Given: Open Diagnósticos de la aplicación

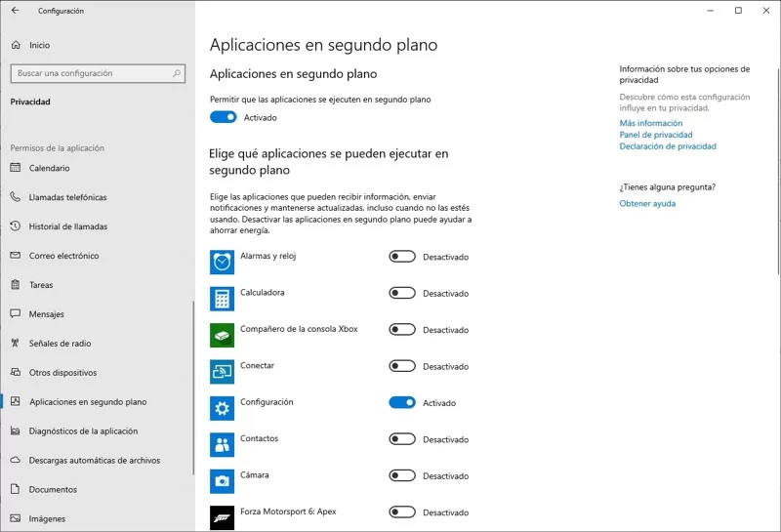Looking at the screenshot, I should (x=83, y=431).
